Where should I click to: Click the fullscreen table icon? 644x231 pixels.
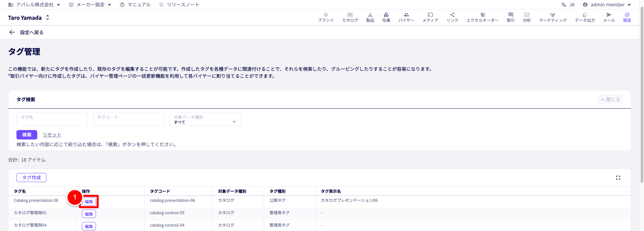click(618, 178)
